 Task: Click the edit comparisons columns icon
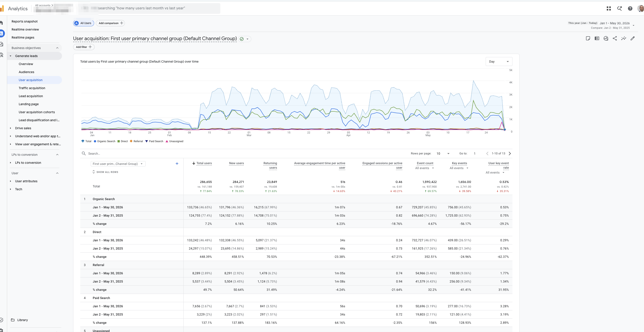597,39
